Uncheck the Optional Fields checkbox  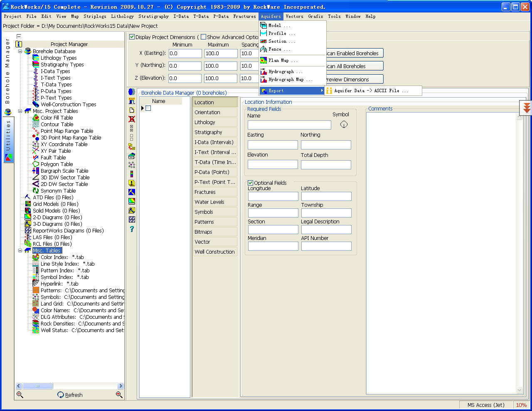click(251, 183)
